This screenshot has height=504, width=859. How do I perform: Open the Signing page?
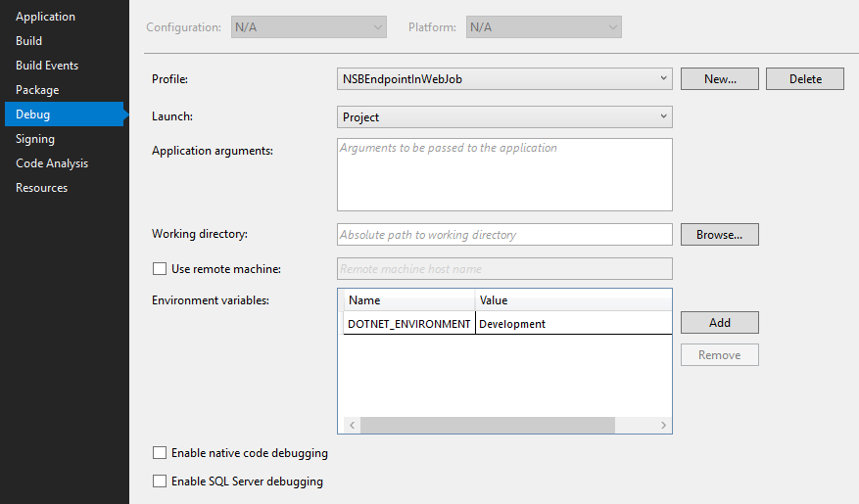[x=35, y=139]
